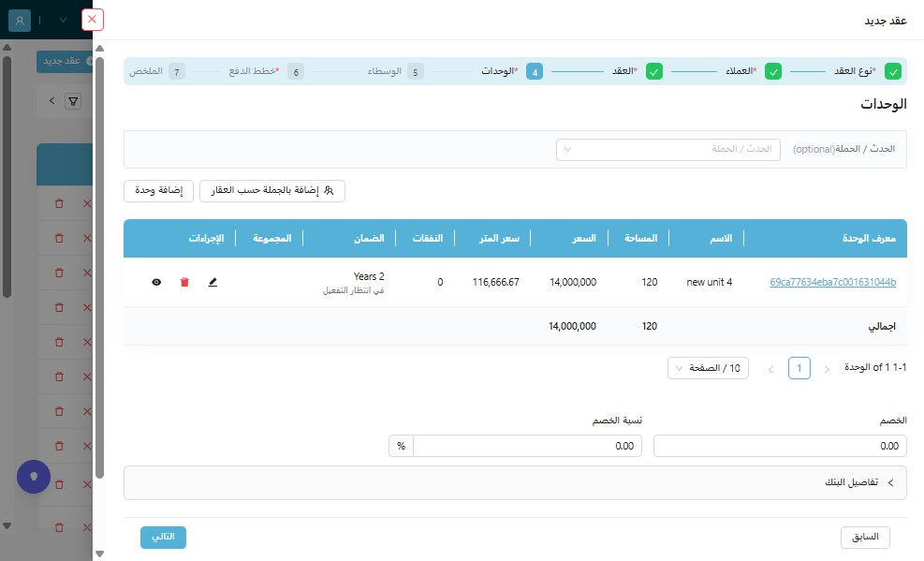Click into the الخصم discount input
The height and width of the screenshot is (561, 924).
[x=780, y=446]
